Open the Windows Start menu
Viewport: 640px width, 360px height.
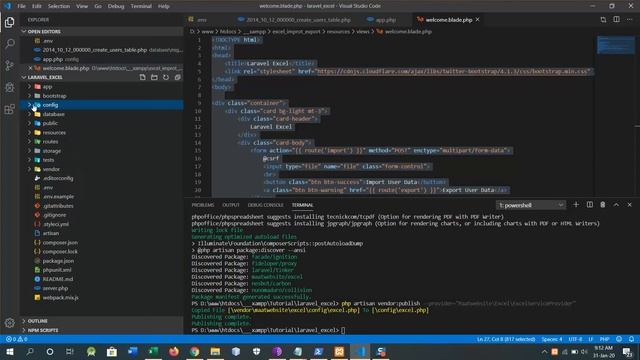(9, 351)
